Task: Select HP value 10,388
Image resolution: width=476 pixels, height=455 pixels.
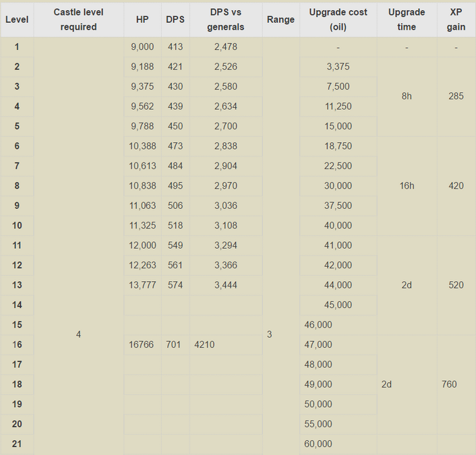Action: pyautogui.click(x=142, y=146)
